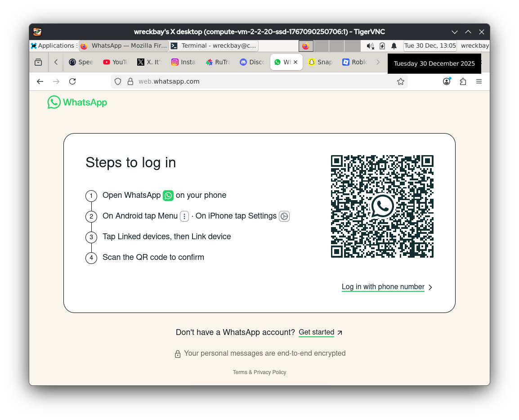The height and width of the screenshot is (420, 519).
Task: Switch to the Instagram tab
Action: tap(183, 62)
